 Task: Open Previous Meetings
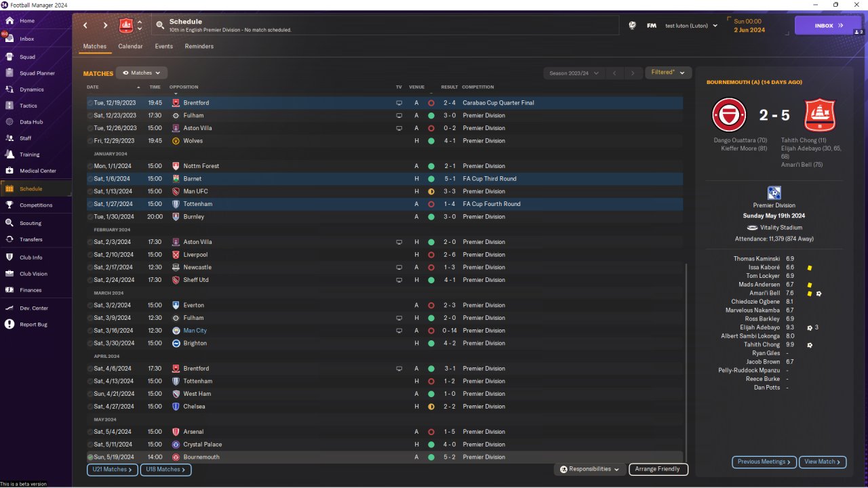pos(764,462)
